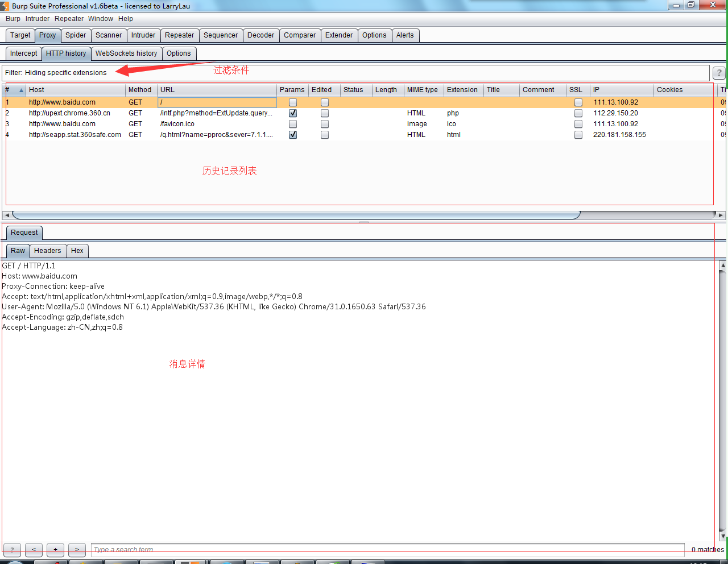
Task: Switch to the Scanner tab
Action: [x=108, y=35]
